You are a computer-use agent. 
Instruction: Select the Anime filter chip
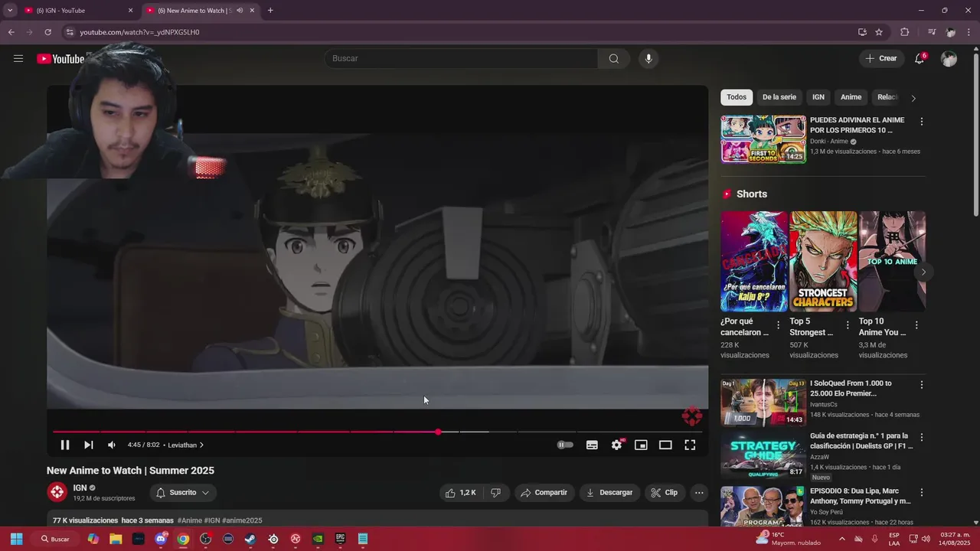click(x=851, y=97)
